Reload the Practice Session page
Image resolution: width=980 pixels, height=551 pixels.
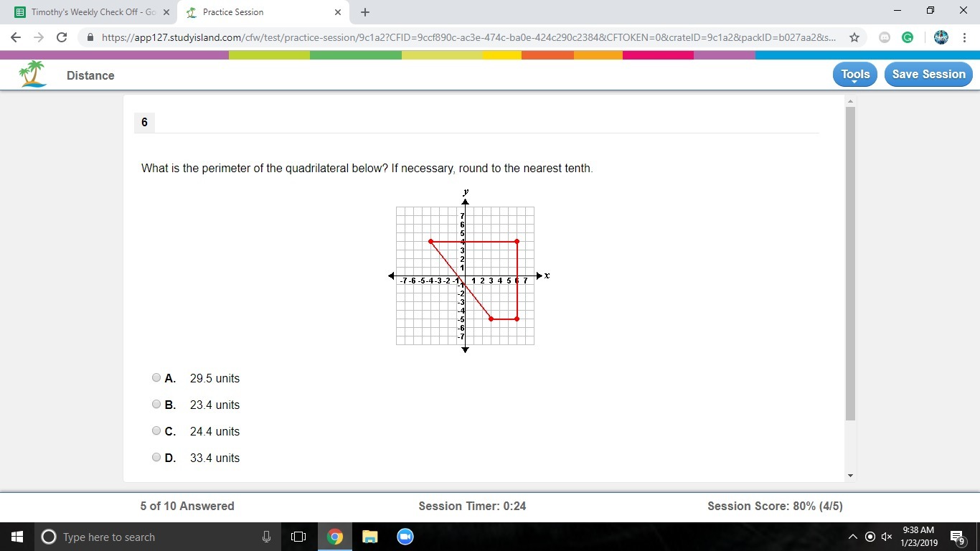point(62,37)
